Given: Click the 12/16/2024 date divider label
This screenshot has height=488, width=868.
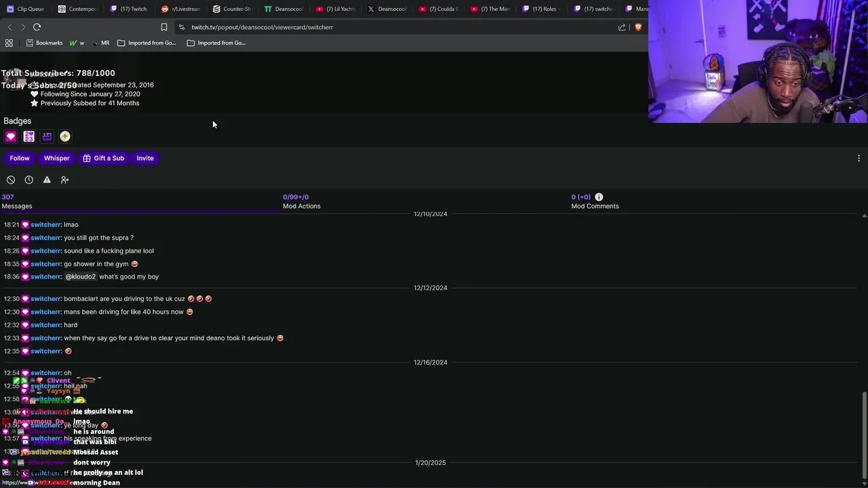Looking at the screenshot, I should click(x=431, y=363).
